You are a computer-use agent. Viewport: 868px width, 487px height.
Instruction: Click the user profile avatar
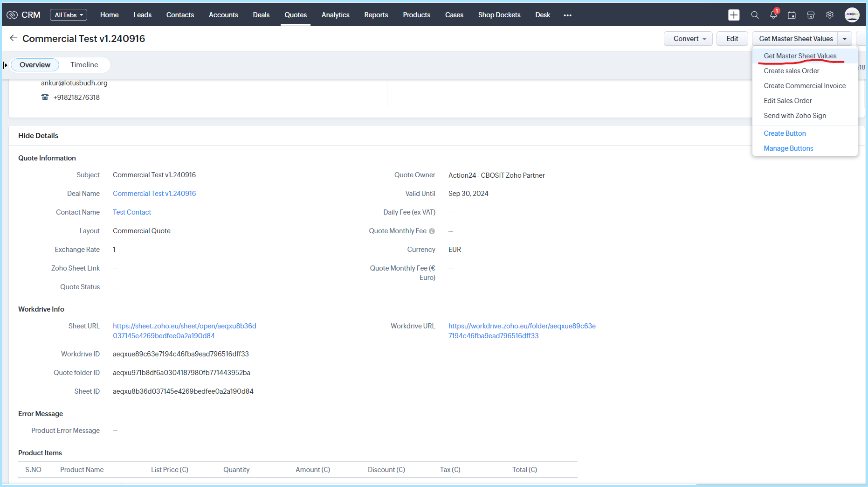point(852,15)
